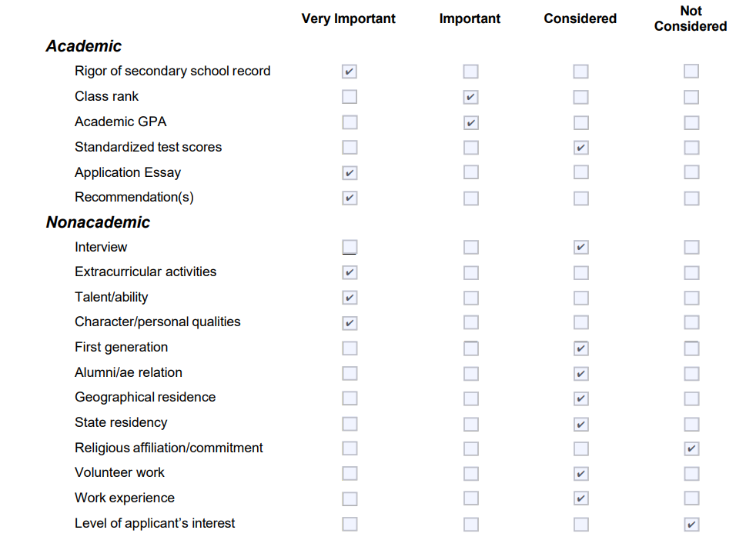Uncheck Important box for Academic GPA
The width and height of the screenshot is (756, 550).
tap(471, 122)
